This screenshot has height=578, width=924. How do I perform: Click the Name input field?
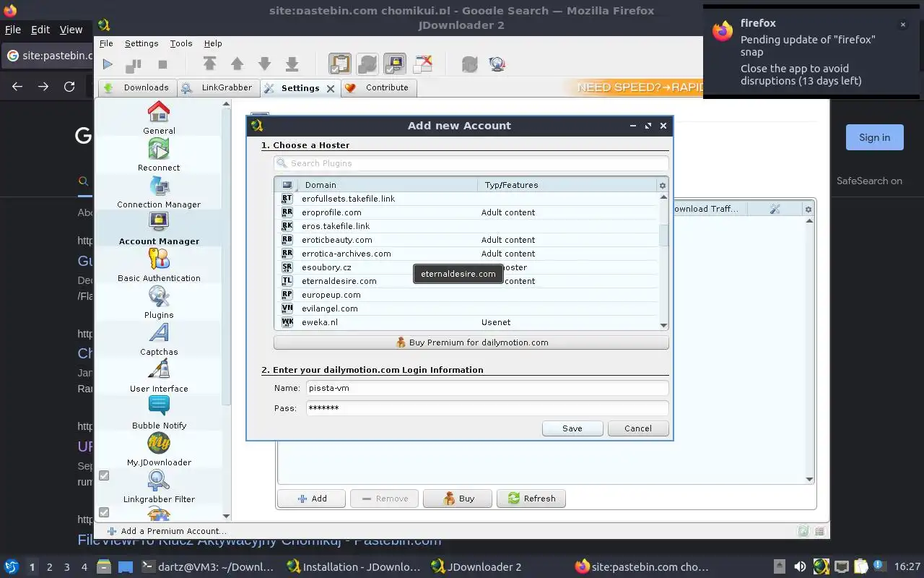coord(487,388)
